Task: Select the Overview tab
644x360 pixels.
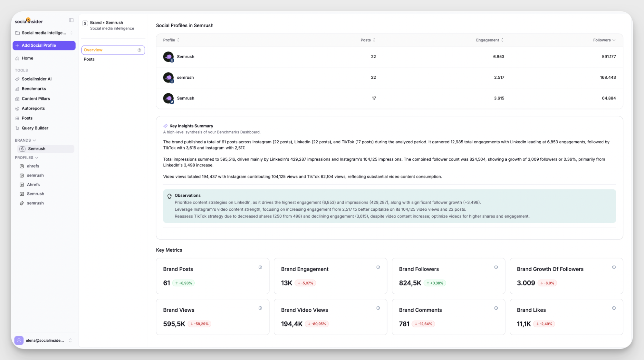Action: [113, 50]
